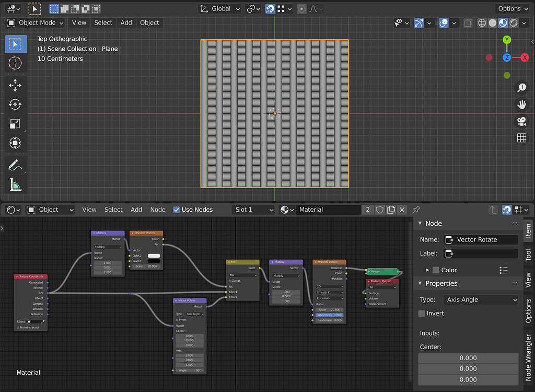This screenshot has width=535, height=392.
Task: Open the Slot 1 material slot dropdown
Action: (x=253, y=210)
